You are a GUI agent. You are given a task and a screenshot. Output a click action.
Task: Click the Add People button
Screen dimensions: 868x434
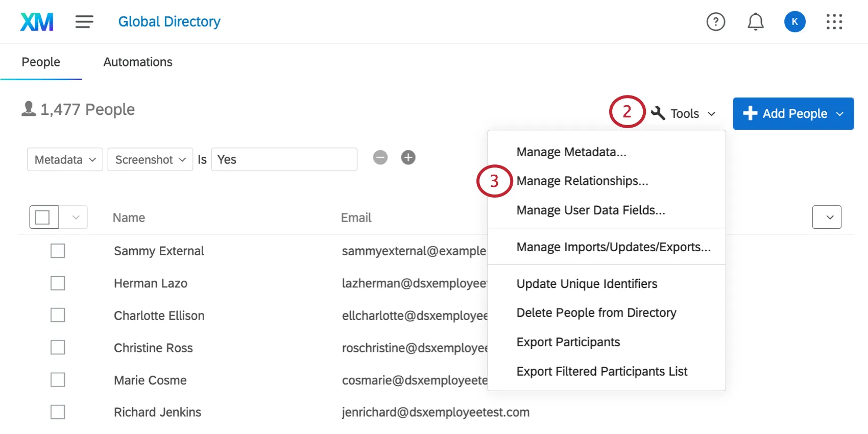793,113
